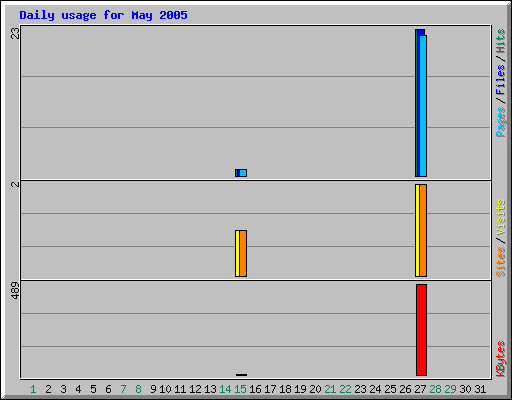Click the small cyan Pages bar for day 15
Image resolution: width=512 pixels, height=400 pixels.
click(243, 173)
